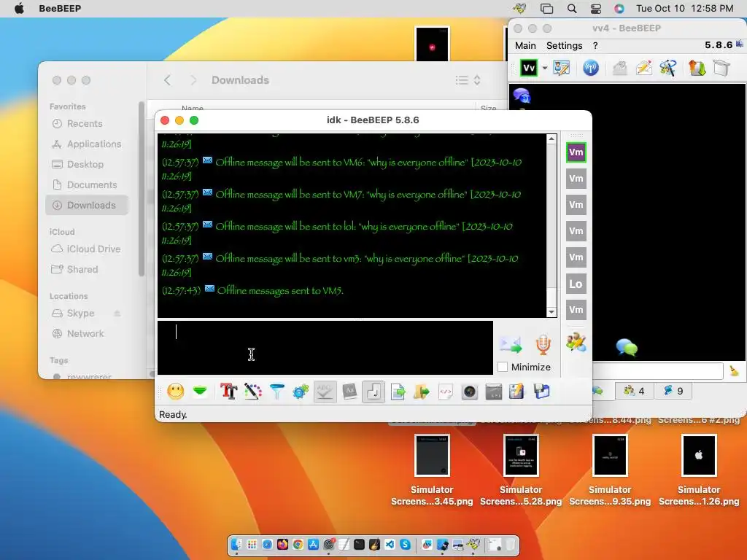Open Spotlight search in menu bar
Screen dimensions: 747x560
click(572, 9)
